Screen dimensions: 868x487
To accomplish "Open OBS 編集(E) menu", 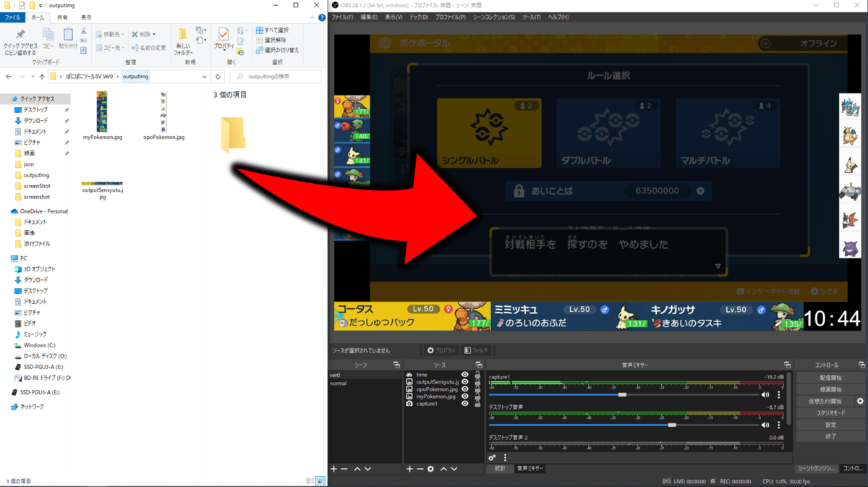I will pyautogui.click(x=369, y=17).
